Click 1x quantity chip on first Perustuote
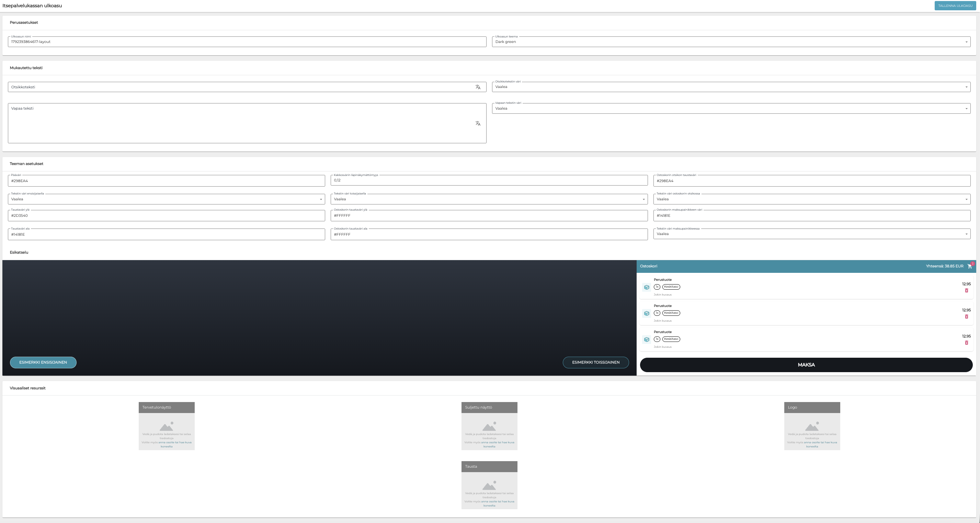Viewport: 980px width, 523px height. coord(657,287)
